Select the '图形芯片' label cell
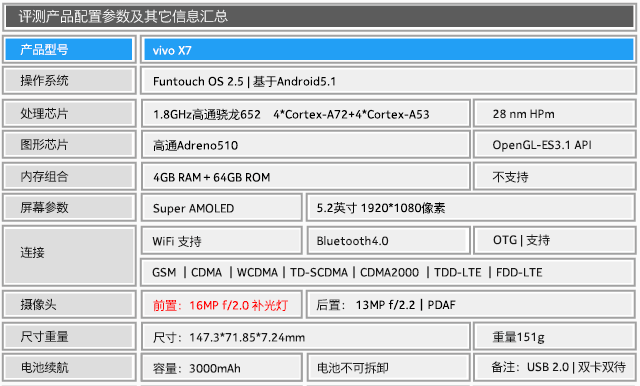Viewport: 640px width, 386px height. pos(69,144)
